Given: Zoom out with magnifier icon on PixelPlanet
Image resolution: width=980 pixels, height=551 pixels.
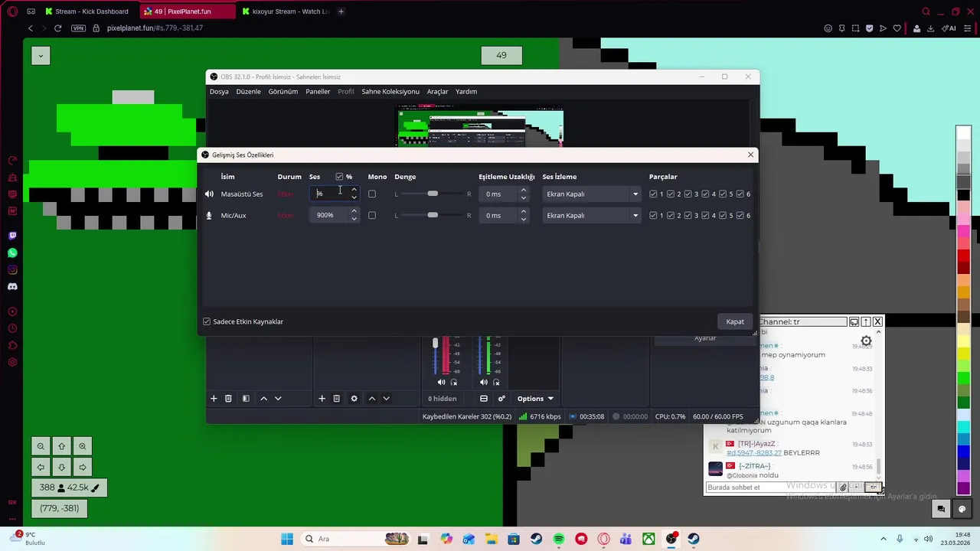Looking at the screenshot, I should point(41,446).
